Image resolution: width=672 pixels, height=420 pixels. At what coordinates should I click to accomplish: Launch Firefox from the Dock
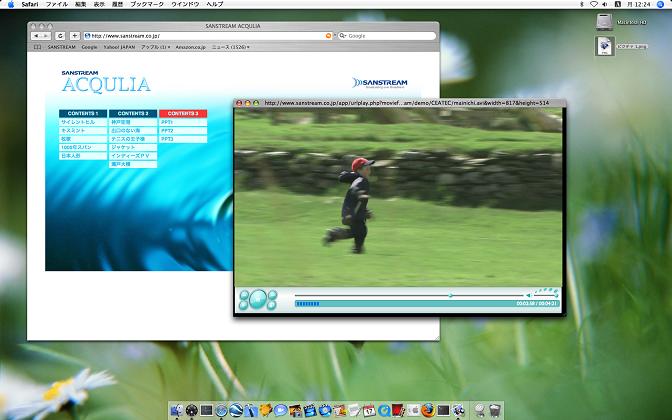(427, 410)
